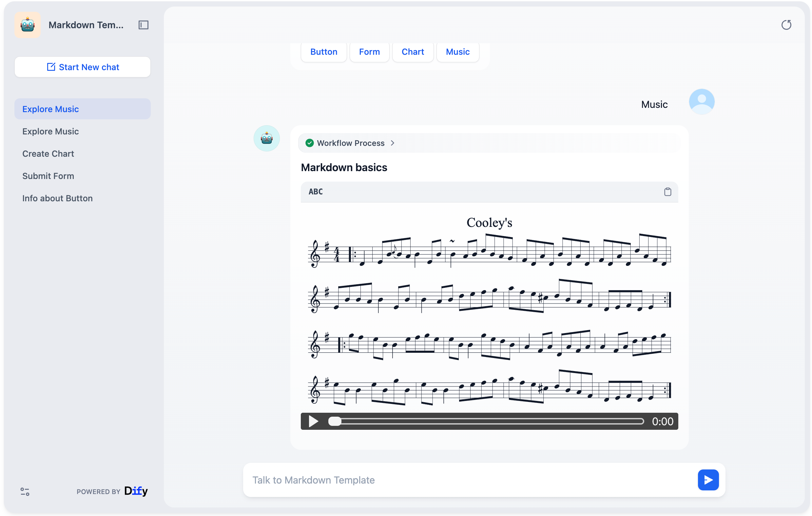Start New chat
The width and height of the screenshot is (812, 516).
pyautogui.click(x=83, y=67)
